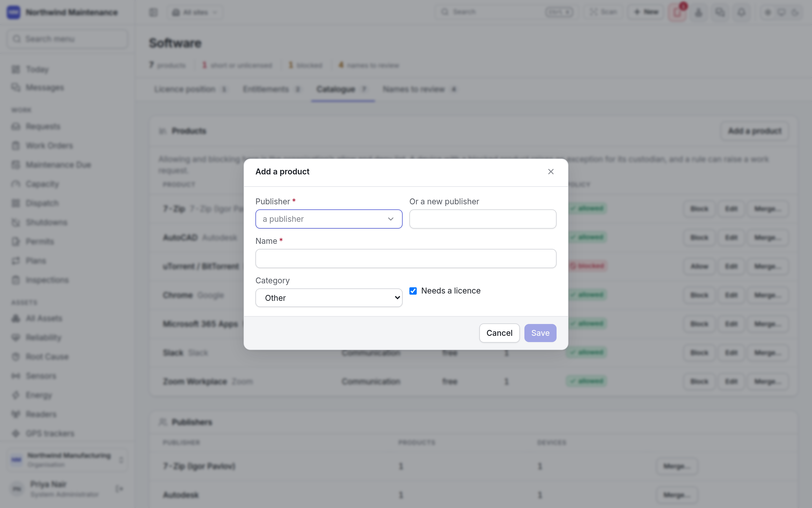The image size is (812, 508).
Task: Click the Search menu box in sidebar
Action: point(67,39)
